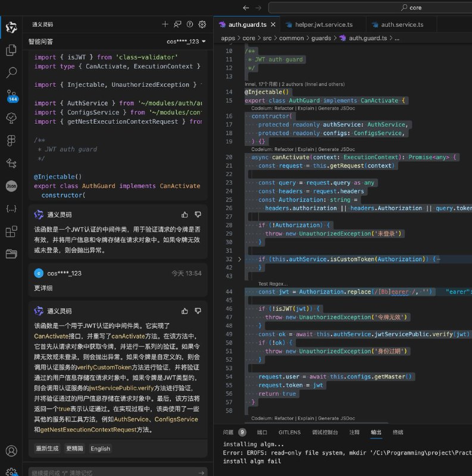Open the Search view in activity bar
The width and height of the screenshot is (472, 476).
tap(11, 73)
